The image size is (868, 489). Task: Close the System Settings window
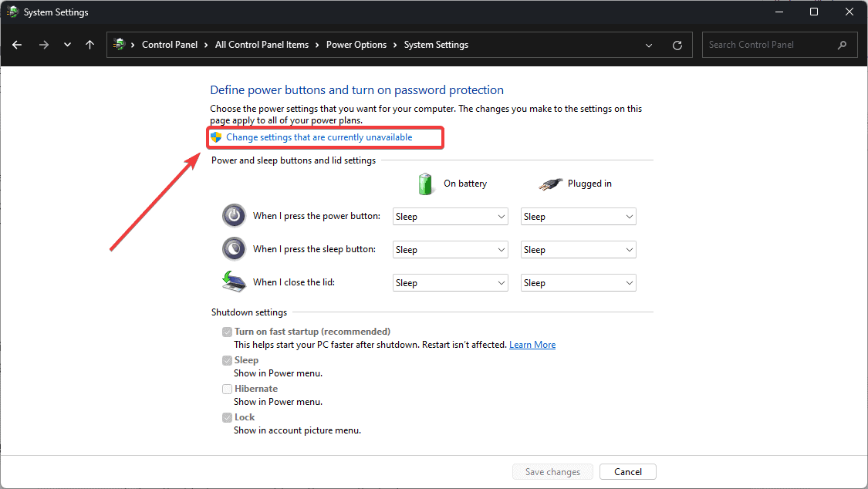849,12
